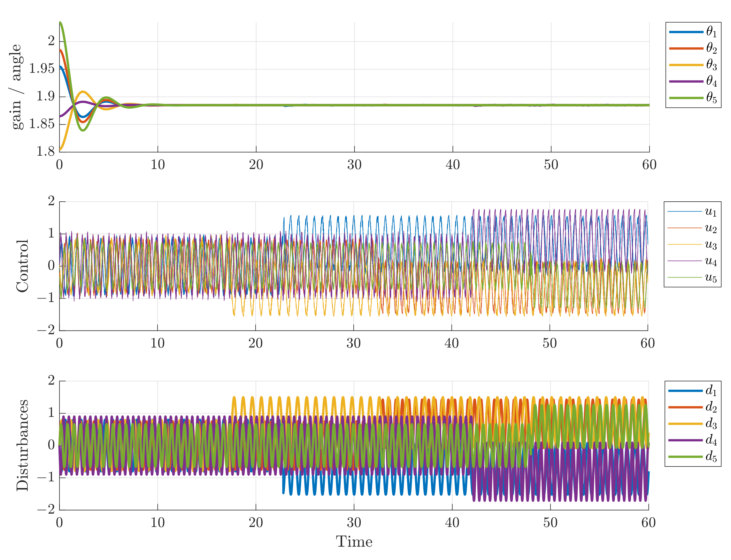Image resolution: width=731 pixels, height=560 pixels.
Task: Click the d1 legend entry in Disturbances plot
Action: click(692, 391)
